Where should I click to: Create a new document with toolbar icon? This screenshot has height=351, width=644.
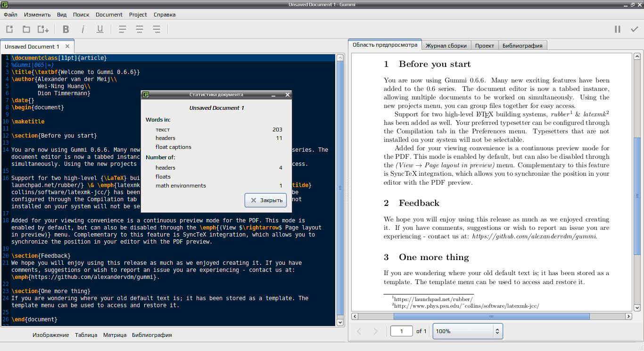click(9, 29)
